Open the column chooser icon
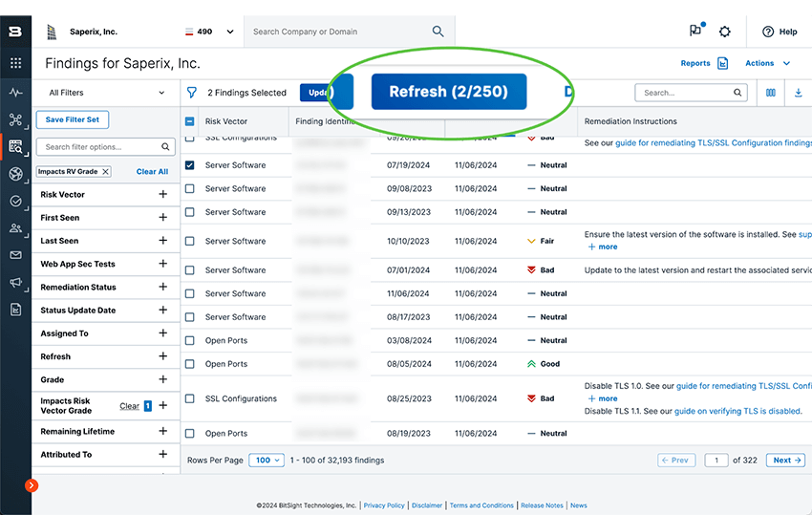Viewport: 812px width, 515px height. coord(771,93)
